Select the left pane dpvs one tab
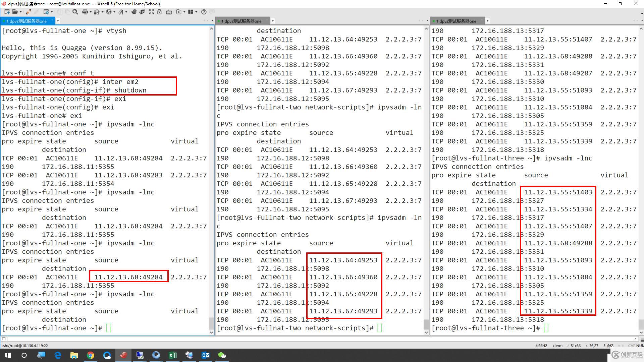The image size is (644, 362). click(x=27, y=21)
